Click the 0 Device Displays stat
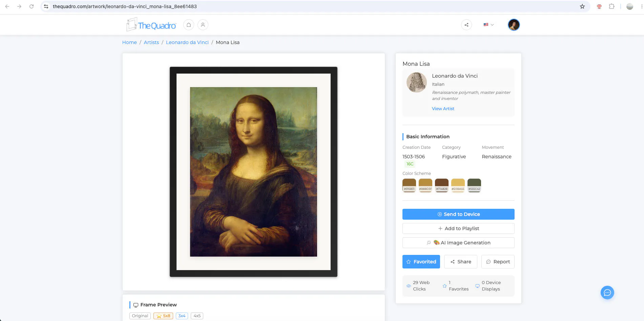The height and width of the screenshot is (321, 644). [x=488, y=286]
